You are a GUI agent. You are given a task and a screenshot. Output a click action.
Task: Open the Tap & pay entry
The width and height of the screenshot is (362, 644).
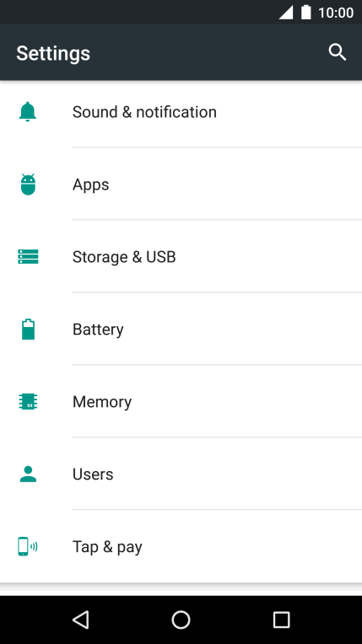[181, 546]
